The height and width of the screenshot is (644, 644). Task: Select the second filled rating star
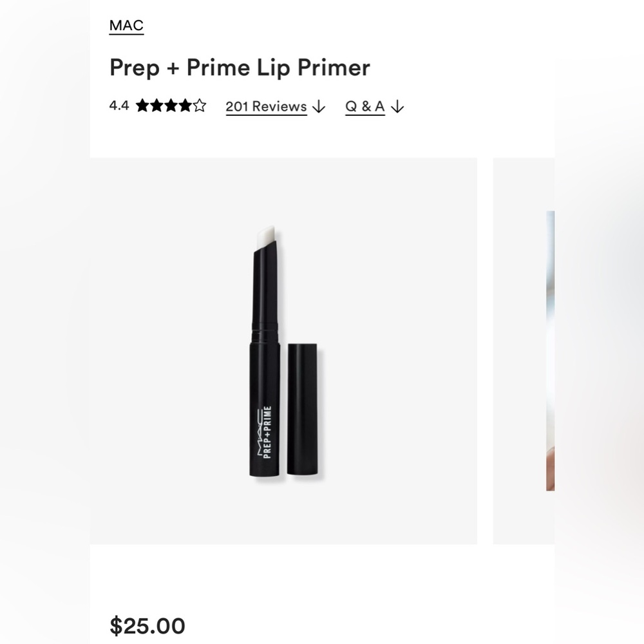pyautogui.click(x=157, y=106)
